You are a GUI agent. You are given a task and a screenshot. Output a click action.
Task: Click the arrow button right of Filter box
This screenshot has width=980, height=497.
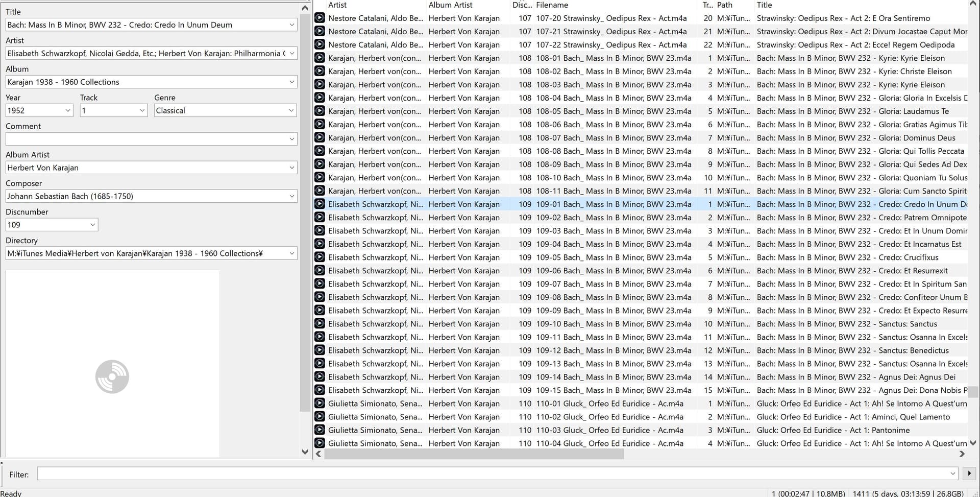tap(969, 474)
